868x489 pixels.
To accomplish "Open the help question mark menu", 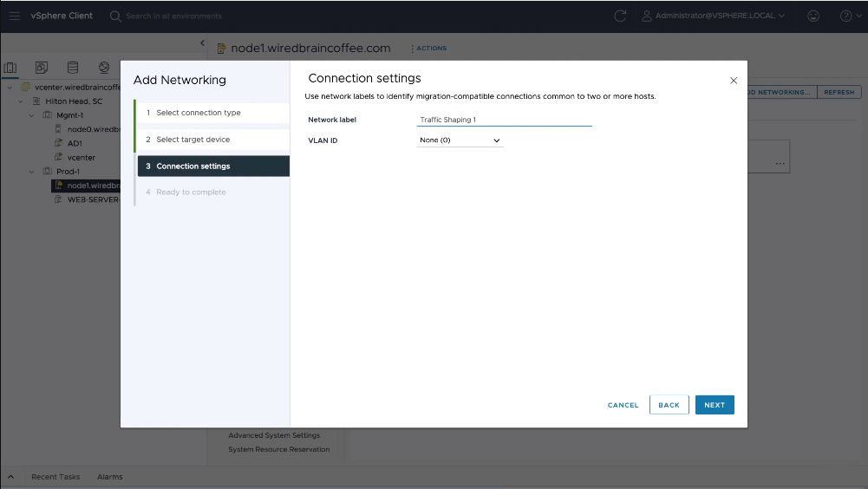I will pyautogui.click(x=845, y=16).
